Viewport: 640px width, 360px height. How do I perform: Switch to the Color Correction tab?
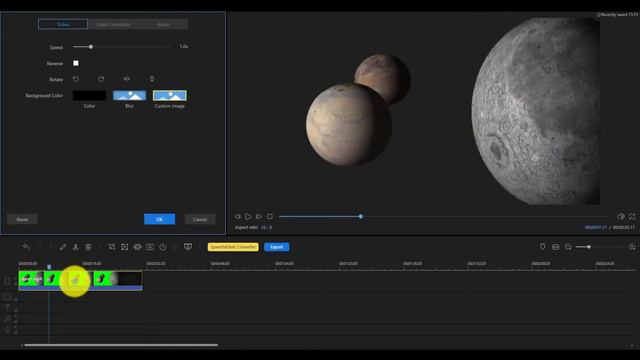113,24
